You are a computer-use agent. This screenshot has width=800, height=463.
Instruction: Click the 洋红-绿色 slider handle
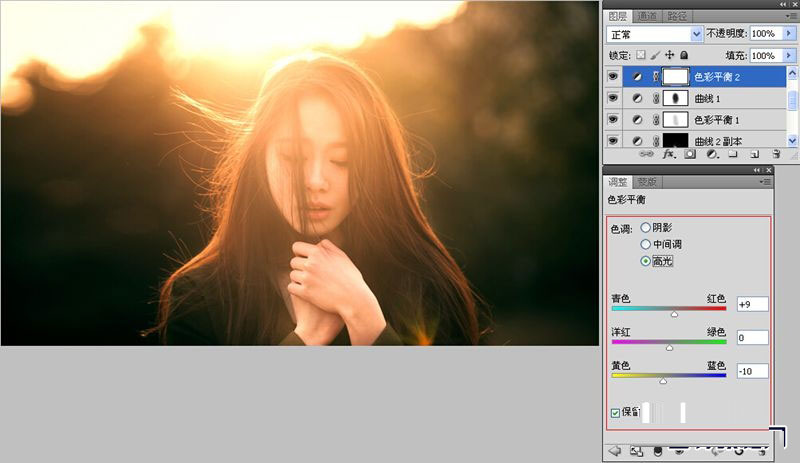[669, 348]
